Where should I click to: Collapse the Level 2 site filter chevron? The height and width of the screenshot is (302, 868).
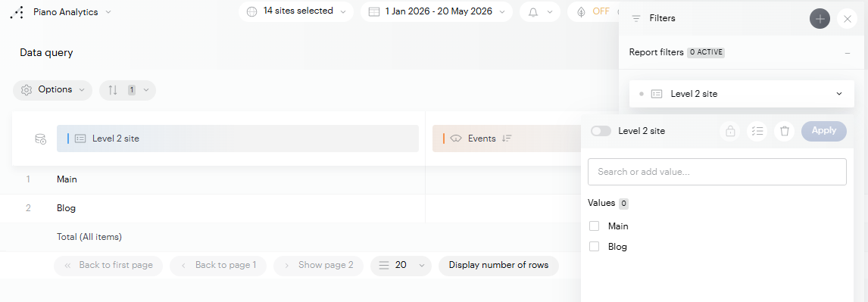tap(838, 94)
